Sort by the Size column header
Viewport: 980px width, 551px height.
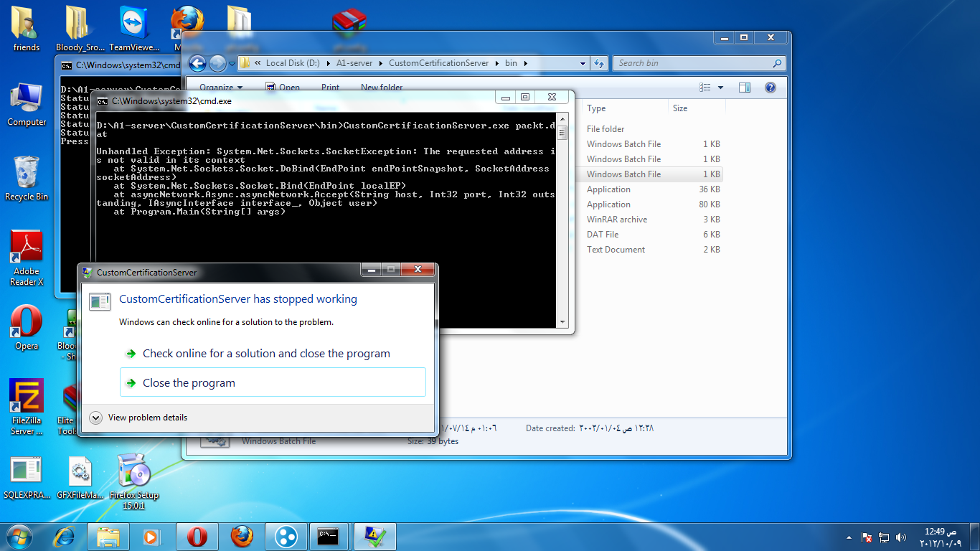tap(696, 108)
